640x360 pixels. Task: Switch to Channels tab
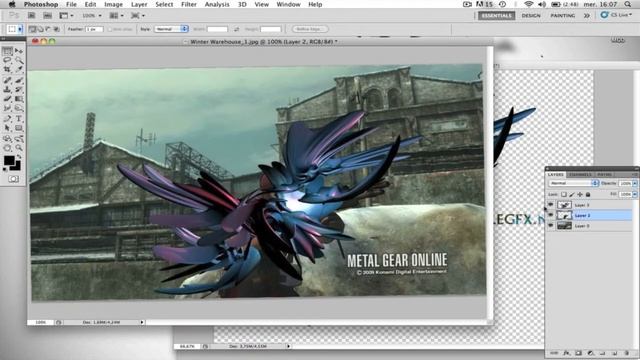(580, 174)
